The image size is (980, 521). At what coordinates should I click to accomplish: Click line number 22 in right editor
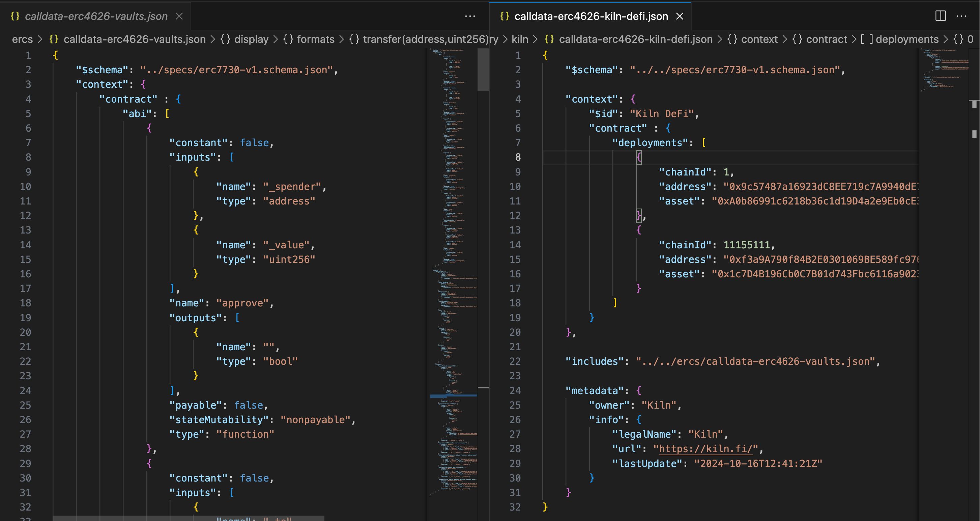[515, 361]
